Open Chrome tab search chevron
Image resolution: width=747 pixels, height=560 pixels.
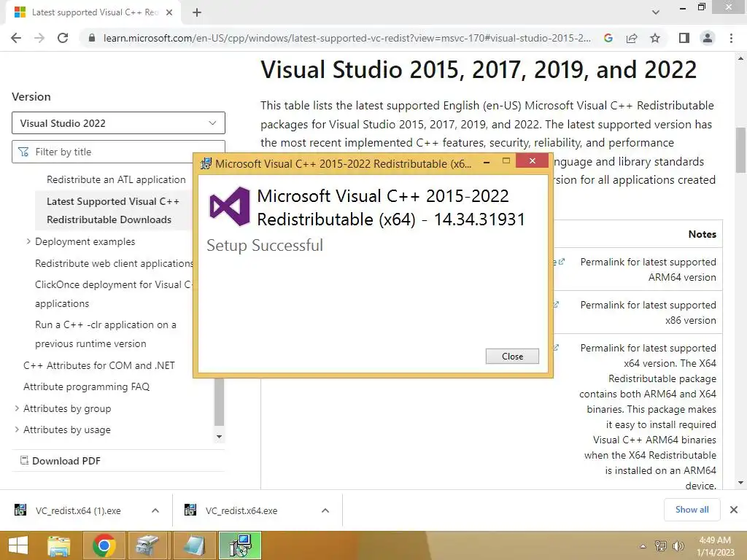656,12
